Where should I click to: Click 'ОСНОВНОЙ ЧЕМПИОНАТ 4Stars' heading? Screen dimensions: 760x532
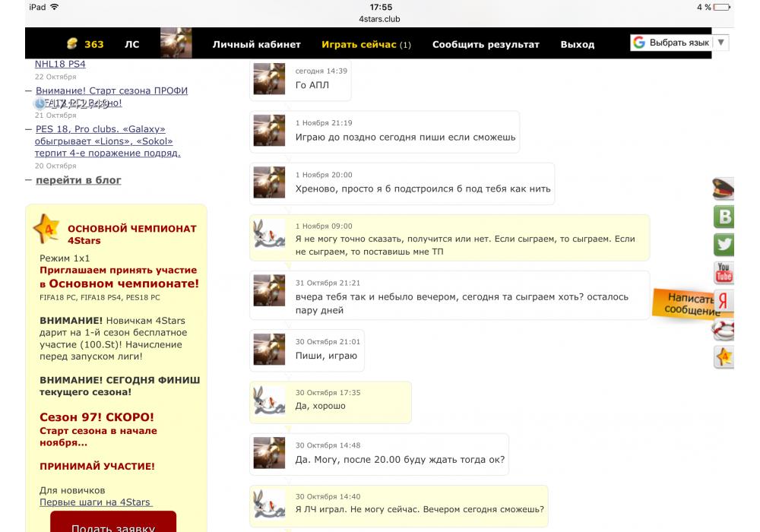click(131, 234)
